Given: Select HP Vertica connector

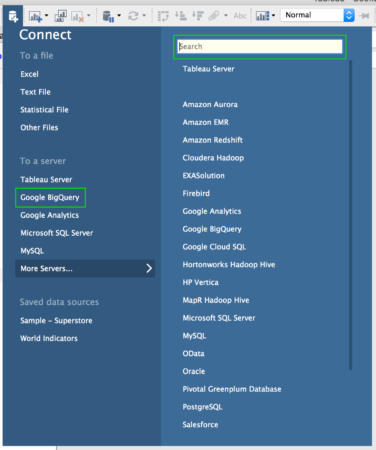Looking at the screenshot, I should [x=201, y=282].
